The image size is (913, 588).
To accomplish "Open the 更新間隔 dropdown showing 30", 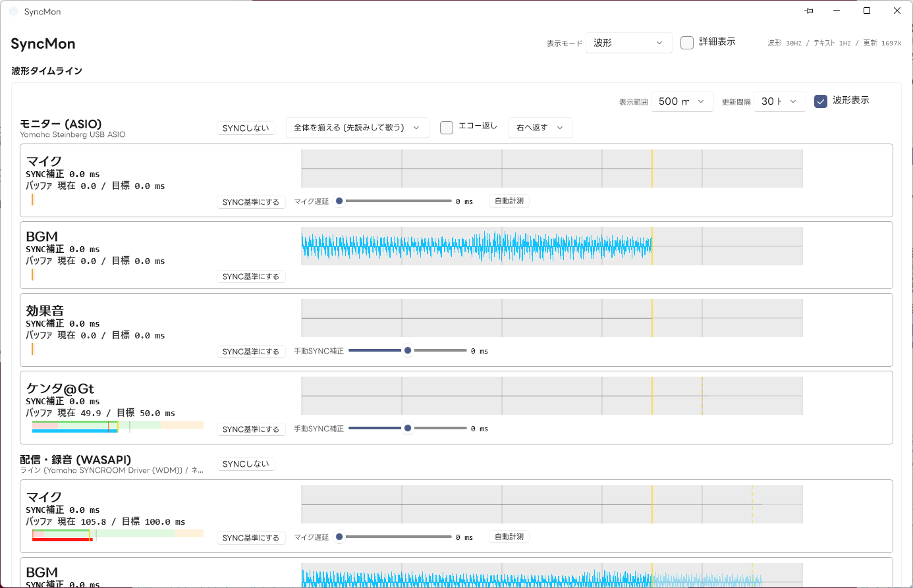I will click(780, 101).
